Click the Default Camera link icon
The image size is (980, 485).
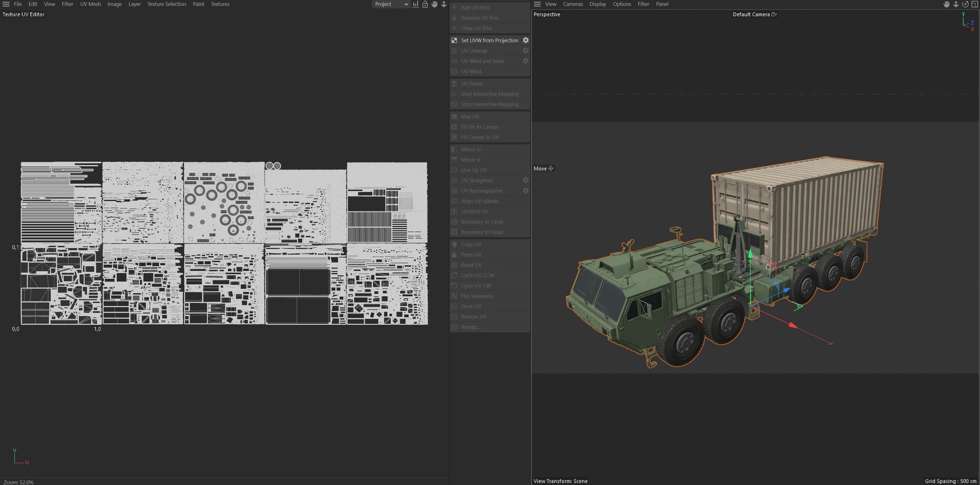[774, 14]
